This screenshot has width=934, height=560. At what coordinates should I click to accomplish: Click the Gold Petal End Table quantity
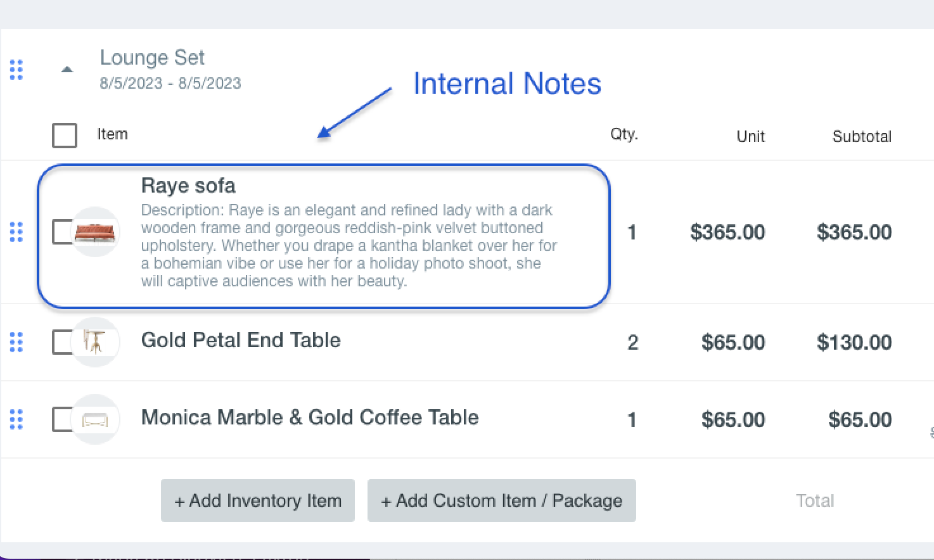(632, 343)
